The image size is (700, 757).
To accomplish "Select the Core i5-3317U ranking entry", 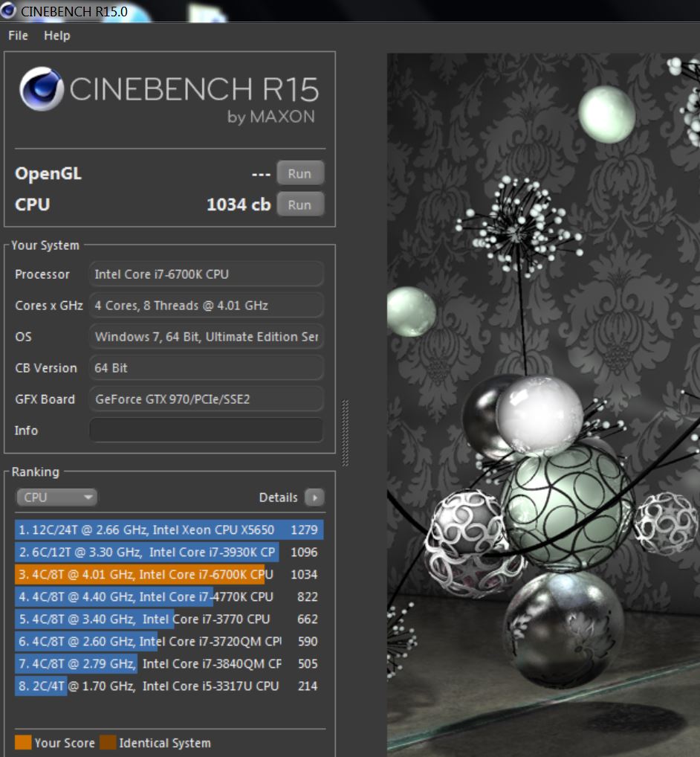I will 169,686.
